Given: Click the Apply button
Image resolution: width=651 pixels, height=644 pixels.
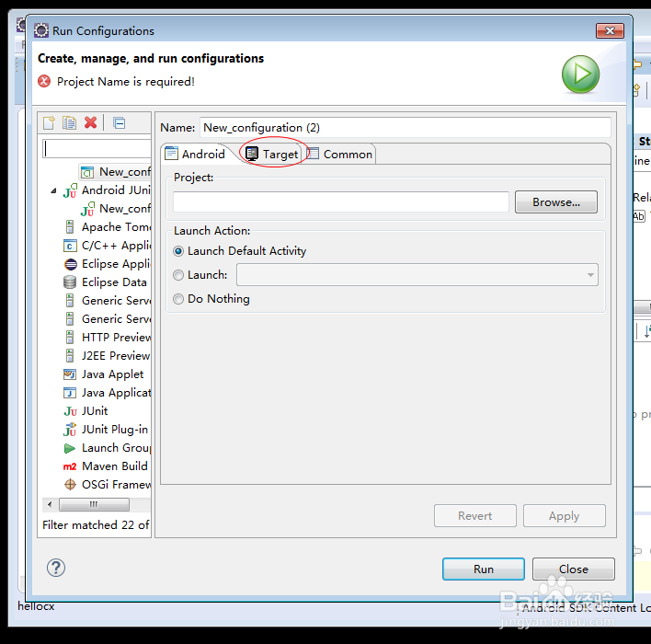Looking at the screenshot, I should coord(565,515).
